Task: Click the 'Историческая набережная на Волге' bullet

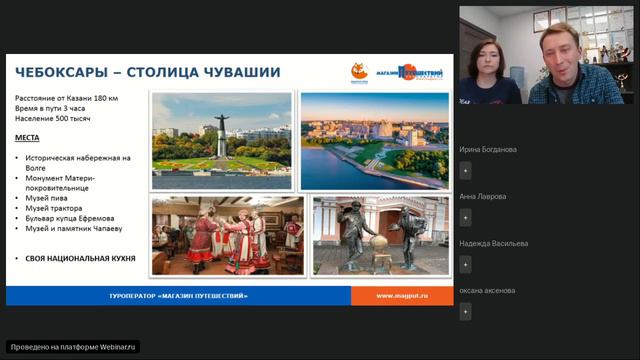Action: [x=78, y=163]
